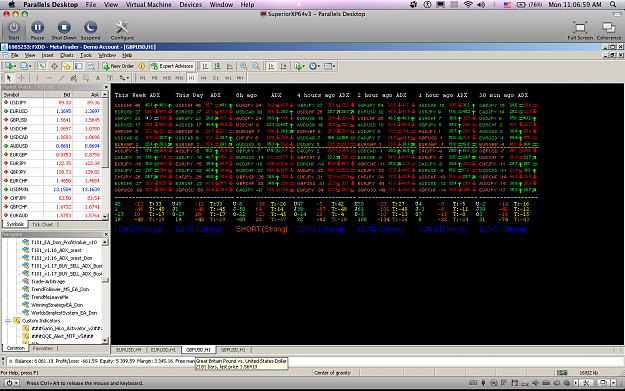Switch timeframe to D1
The height and width of the screenshot is (391, 625).
pyautogui.click(x=216, y=78)
